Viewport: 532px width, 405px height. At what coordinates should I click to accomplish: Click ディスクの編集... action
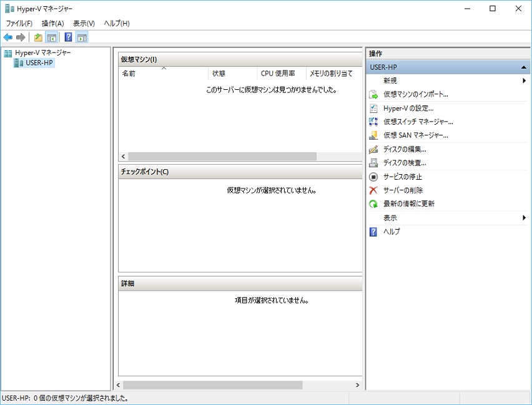pyautogui.click(x=405, y=149)
